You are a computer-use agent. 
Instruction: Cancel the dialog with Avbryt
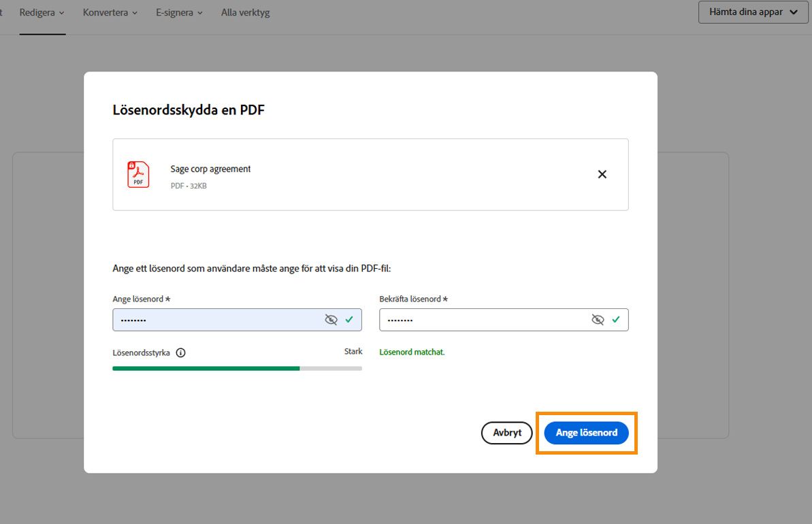pos(506,433)
